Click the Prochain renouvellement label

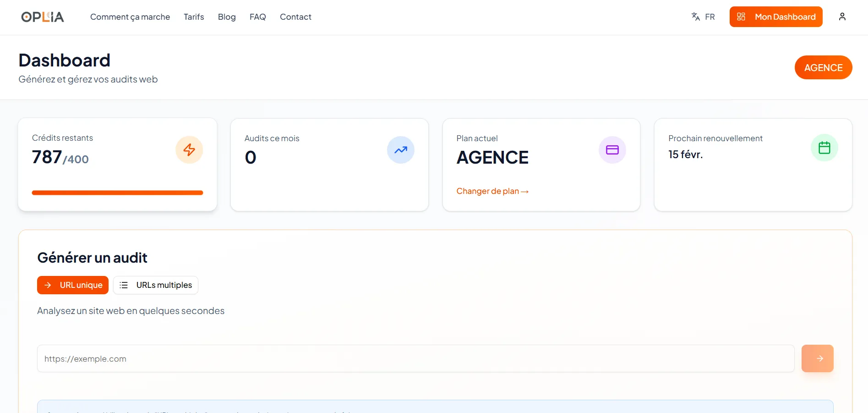click(x=715, y=138)
